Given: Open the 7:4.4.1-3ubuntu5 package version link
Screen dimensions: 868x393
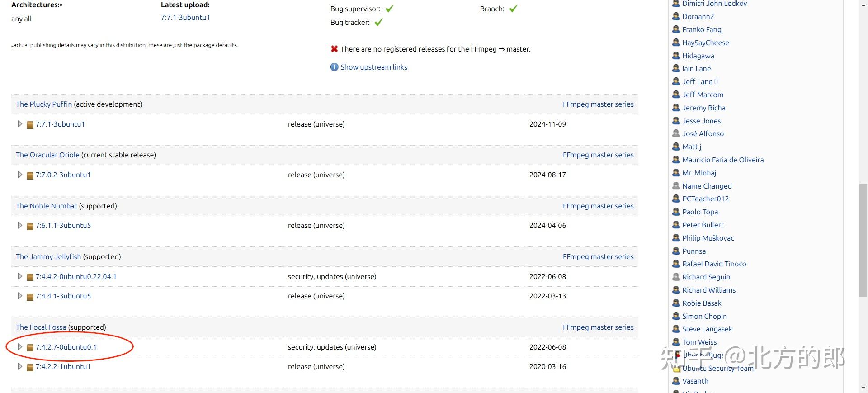Looking at the screenshot, I should pyautogui.click(x=63, y=296).
